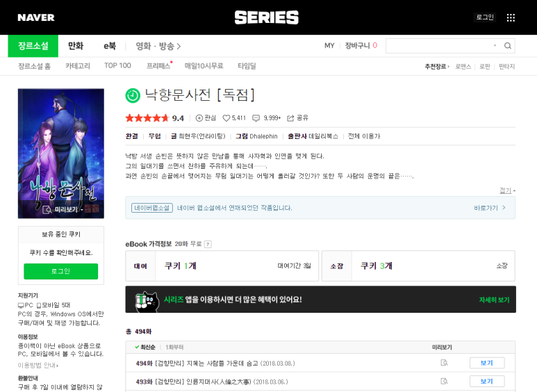This screenshot has width=537, height=392.
Task: Open the apps grid menu icon
Action: point(511,17)
